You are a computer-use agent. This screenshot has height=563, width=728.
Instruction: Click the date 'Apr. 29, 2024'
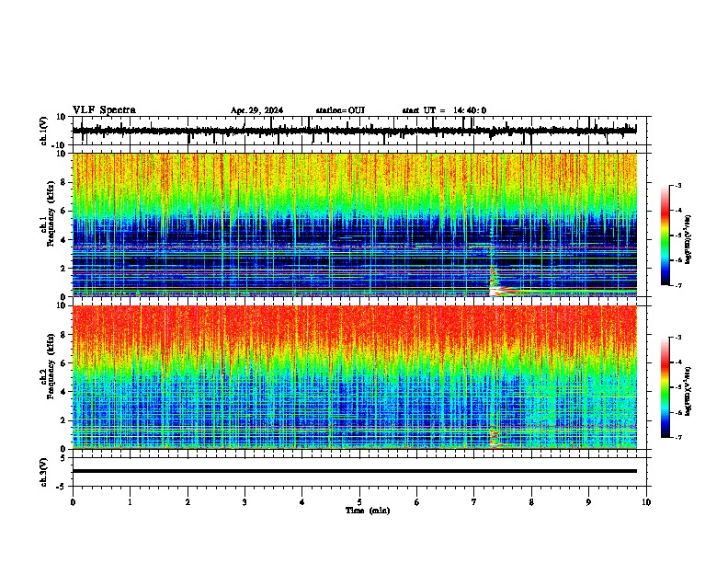(256, 110)
